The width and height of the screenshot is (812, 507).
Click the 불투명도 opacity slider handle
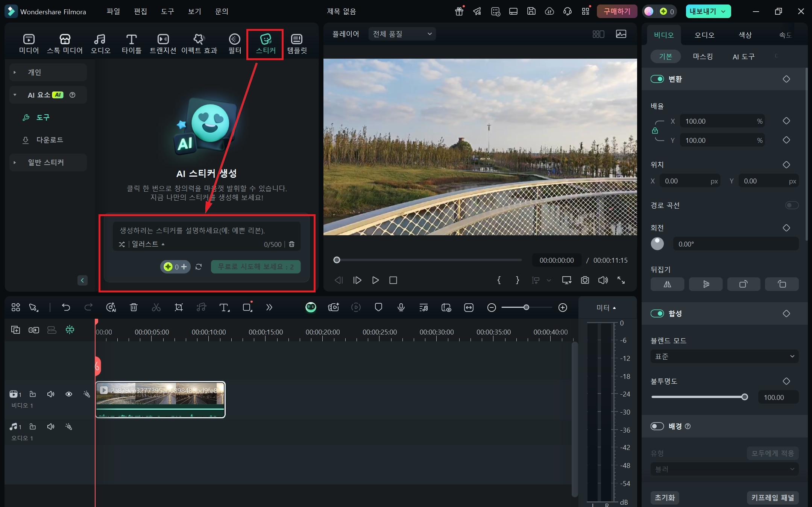tap(744, 397)
